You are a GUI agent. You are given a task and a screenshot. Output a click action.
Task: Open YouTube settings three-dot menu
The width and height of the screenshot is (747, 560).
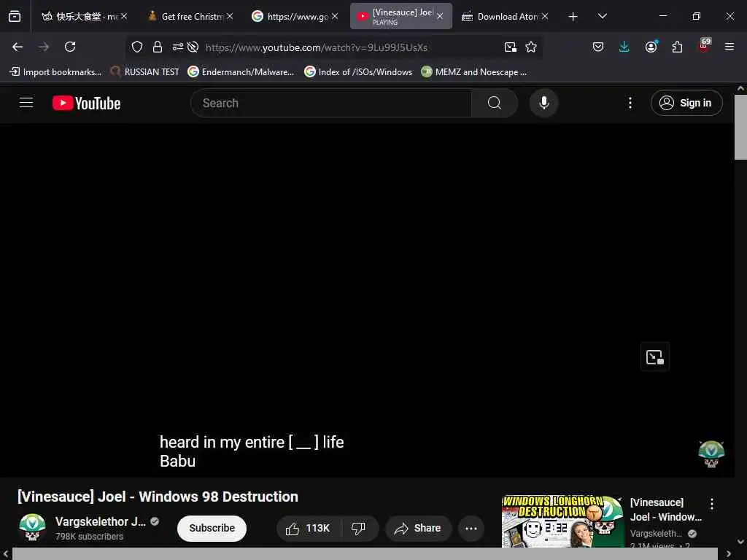click(630, 103)
